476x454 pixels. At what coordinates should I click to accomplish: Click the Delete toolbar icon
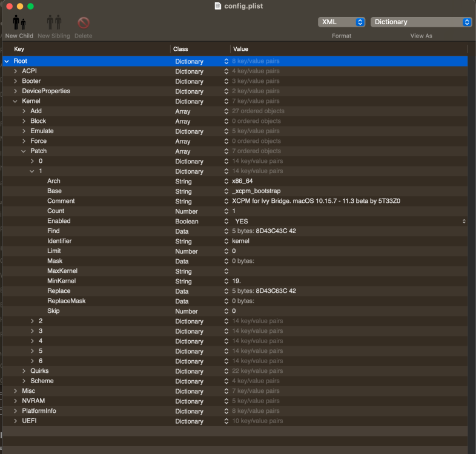coord(84,23)
